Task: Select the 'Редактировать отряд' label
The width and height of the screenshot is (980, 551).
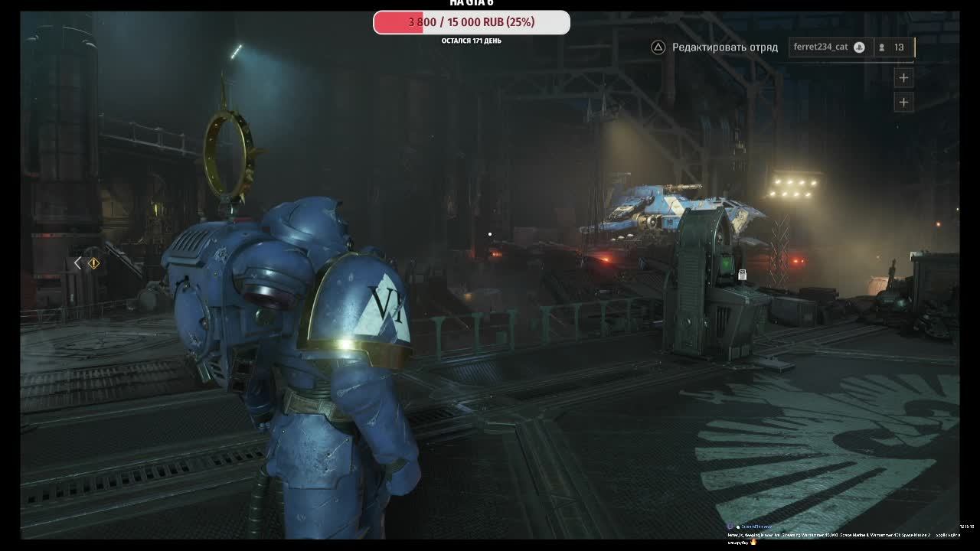Action: [x=724, y=47]
